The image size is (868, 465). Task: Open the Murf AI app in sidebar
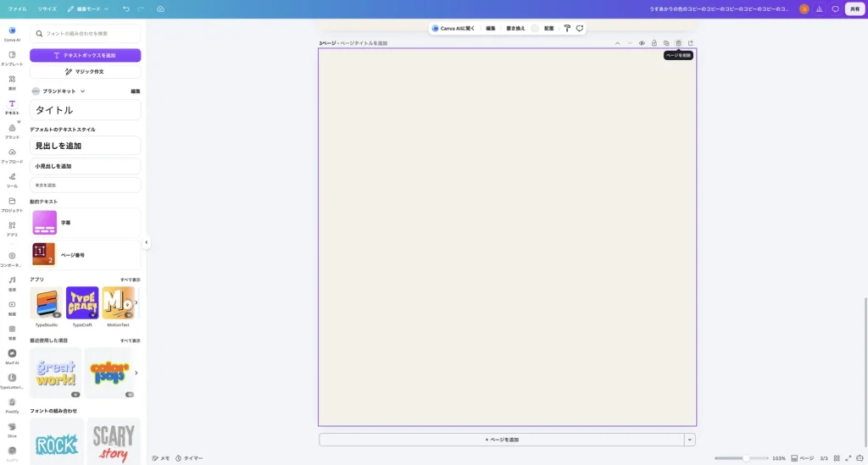(x=12, y=356)
